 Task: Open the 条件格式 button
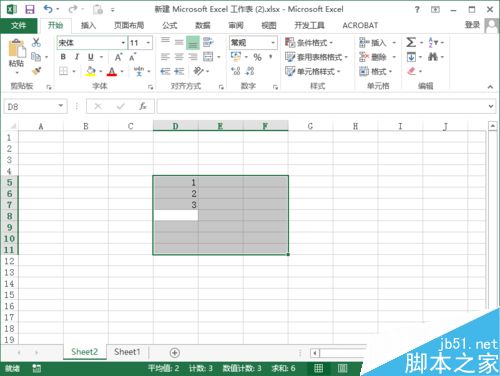coord(309,43)
